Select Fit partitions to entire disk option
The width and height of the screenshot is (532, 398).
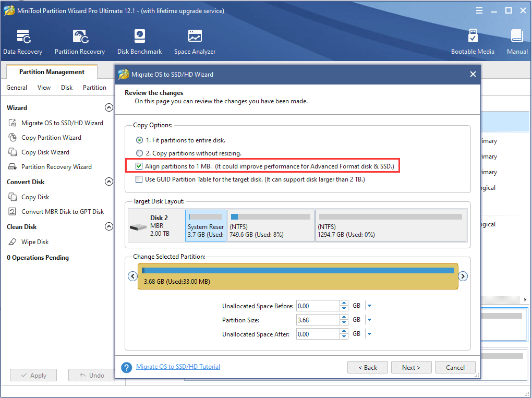point(139,140)
